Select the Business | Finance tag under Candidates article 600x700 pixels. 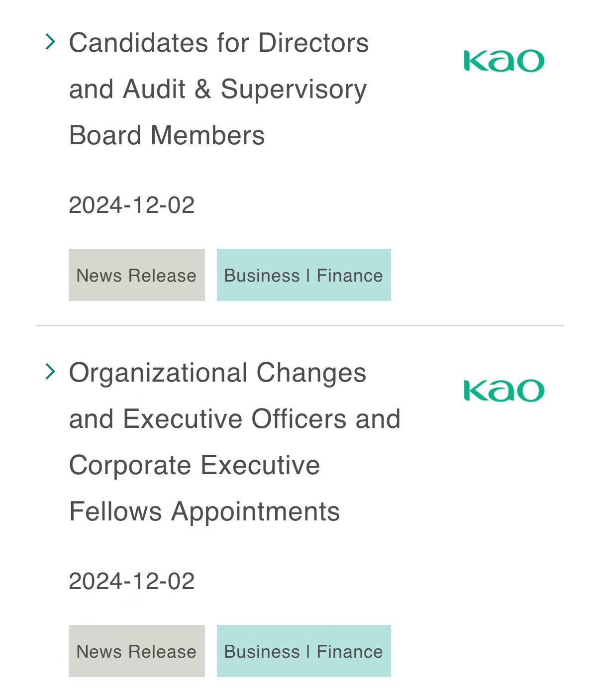click(303, 275)
